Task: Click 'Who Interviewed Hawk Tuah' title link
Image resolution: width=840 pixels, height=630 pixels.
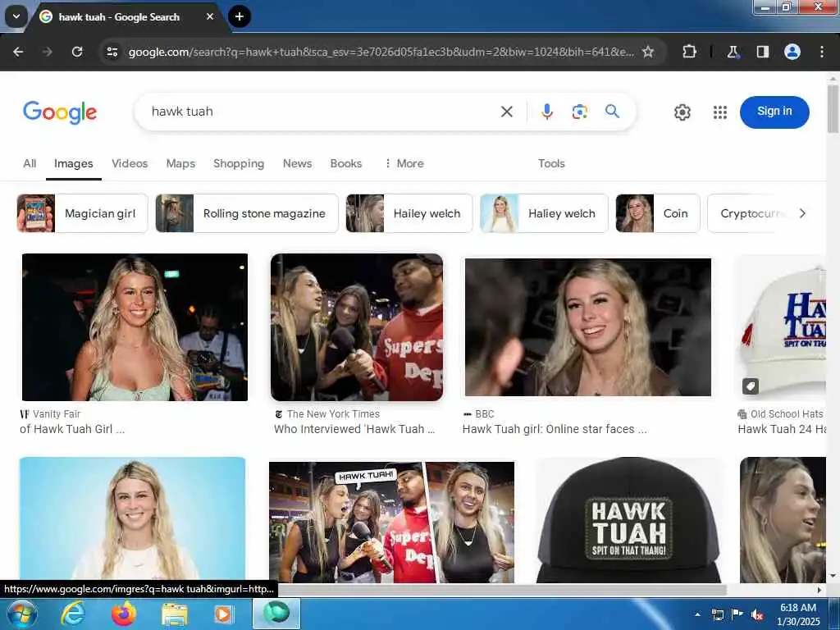Action: (354, 429)
